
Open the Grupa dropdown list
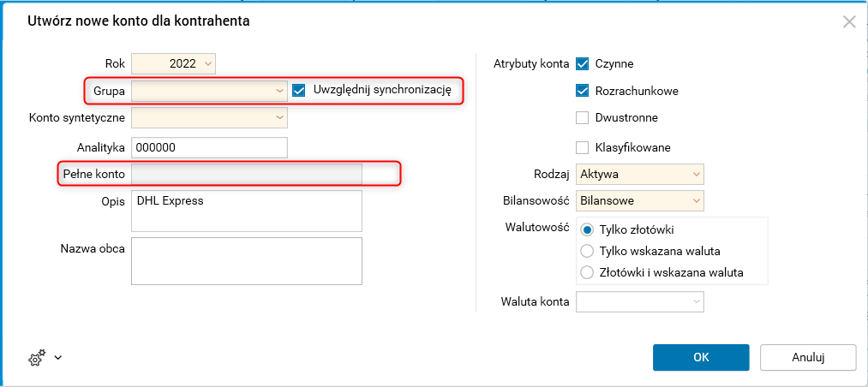(279, 90)
